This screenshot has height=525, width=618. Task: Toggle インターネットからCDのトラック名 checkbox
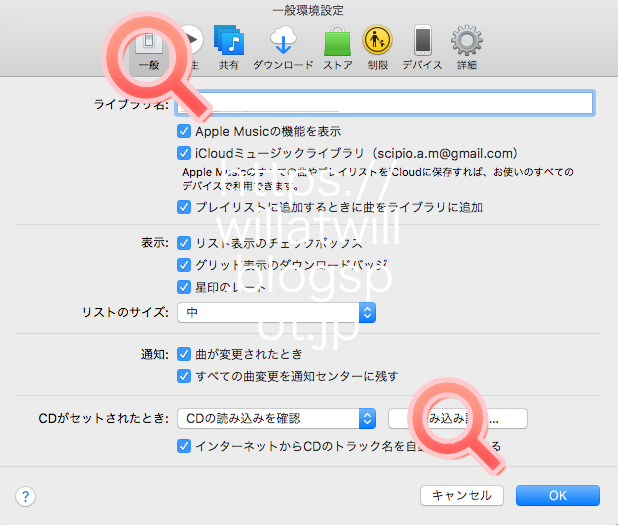tap(184, 446)
